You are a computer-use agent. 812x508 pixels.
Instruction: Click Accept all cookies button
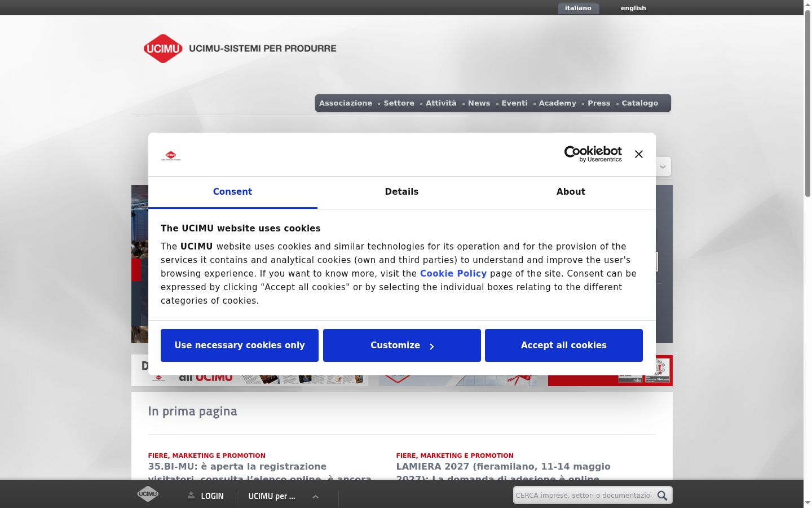pyautogui.click(x=564, y=345)
